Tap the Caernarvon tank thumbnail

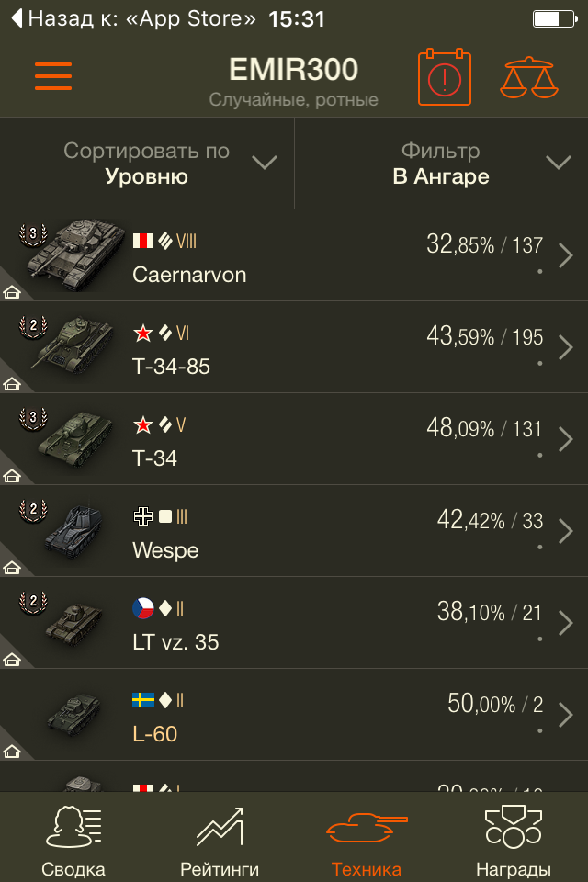pyautogui.click(x=72, y=254)
